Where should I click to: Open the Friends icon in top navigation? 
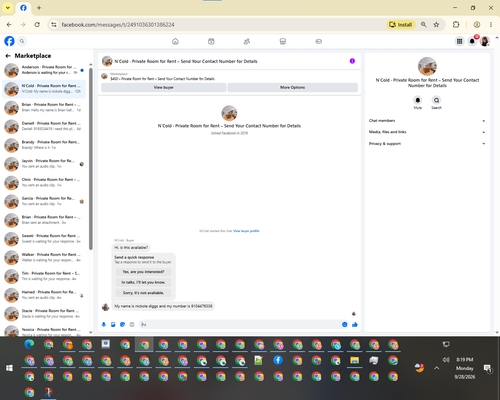pyautogui.click(x=247, y=41)
